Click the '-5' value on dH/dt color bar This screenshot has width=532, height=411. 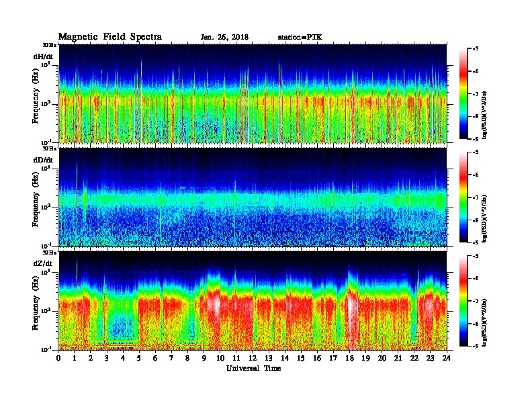[x=475, y=49]
